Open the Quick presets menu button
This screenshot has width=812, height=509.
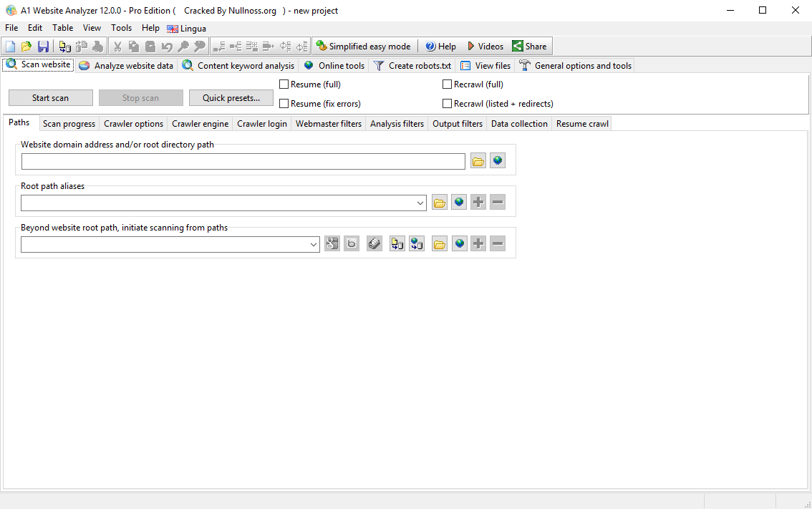pos(231,98)
